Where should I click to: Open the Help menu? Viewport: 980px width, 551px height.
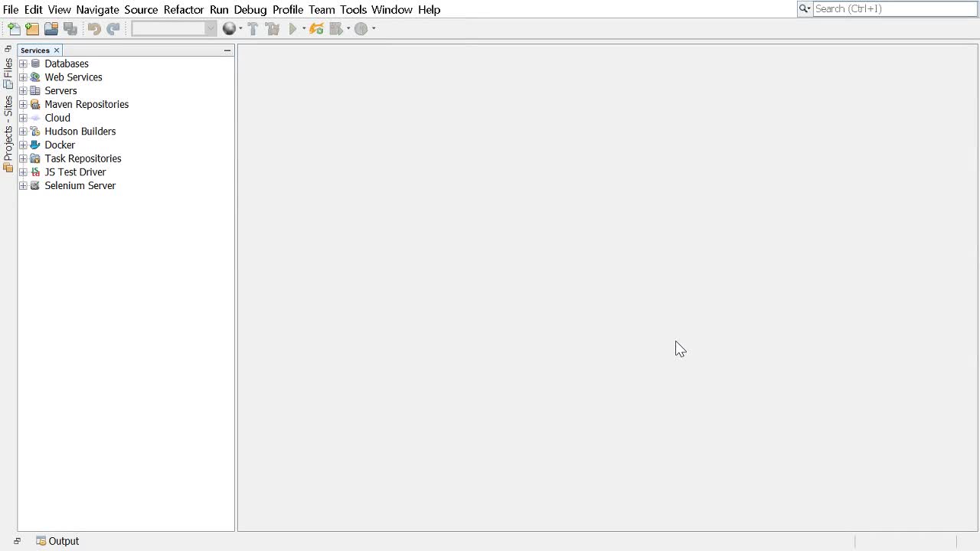coord(429,10)
